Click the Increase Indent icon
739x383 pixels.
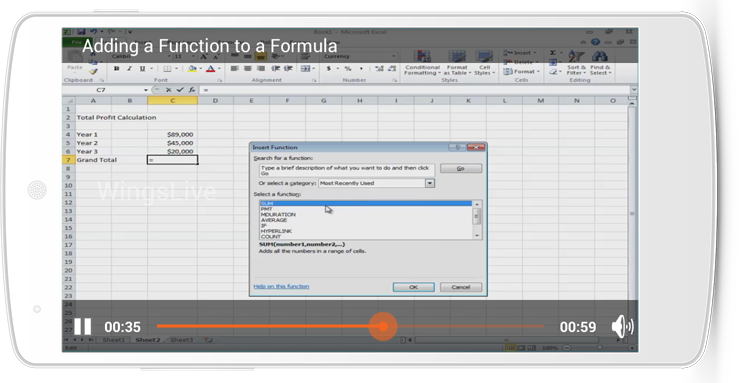tap(288, 69)
